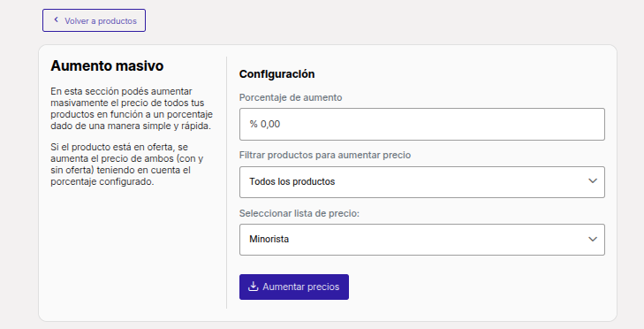Image resolution: width=644 pixels, height=329 pixels.
Task: Click the Aumento masivo heading
Action: click(x=107, y=65)
